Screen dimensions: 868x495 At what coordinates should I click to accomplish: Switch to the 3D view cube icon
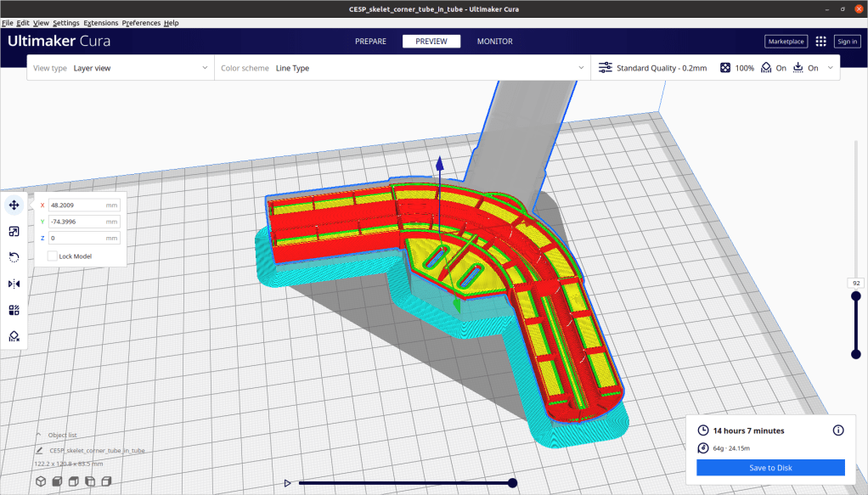[x=40, y=482]
